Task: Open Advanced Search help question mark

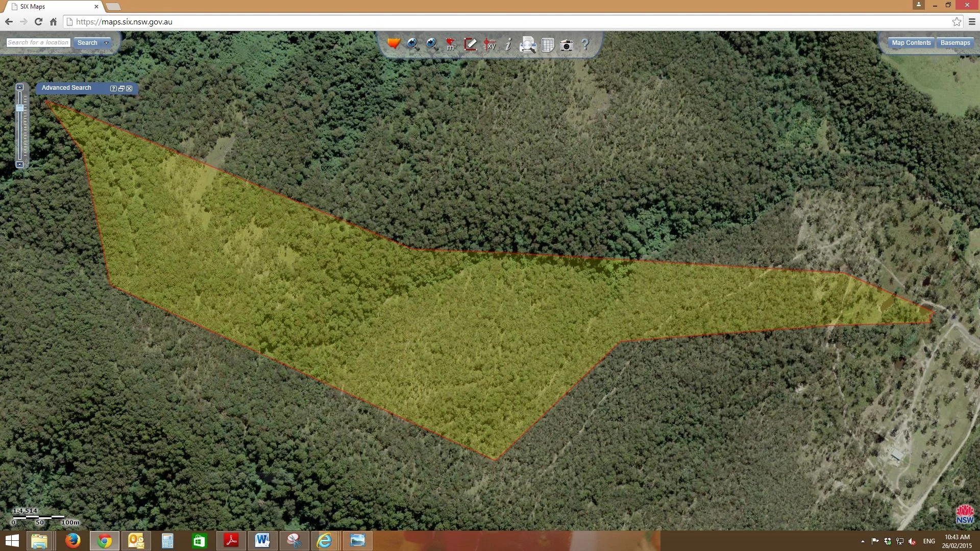Action: (x=113, y=88)
